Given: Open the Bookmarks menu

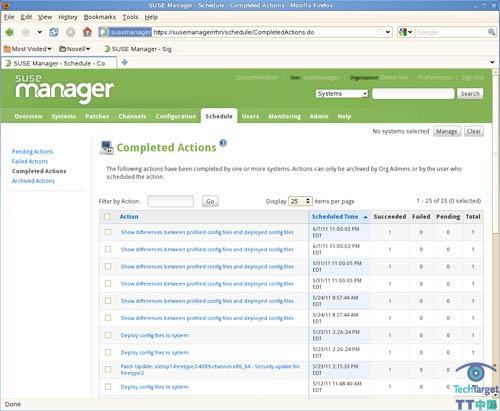Looking at the screenshot, I should (100, 17).
